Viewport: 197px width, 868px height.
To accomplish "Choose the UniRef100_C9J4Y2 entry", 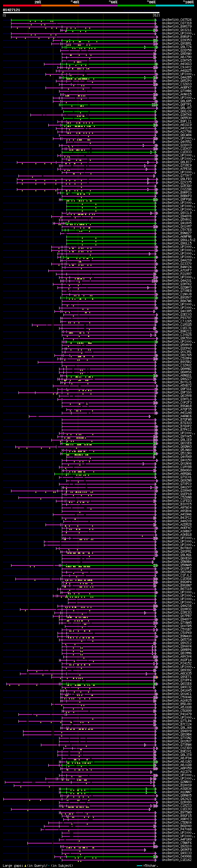I will 177,67.
